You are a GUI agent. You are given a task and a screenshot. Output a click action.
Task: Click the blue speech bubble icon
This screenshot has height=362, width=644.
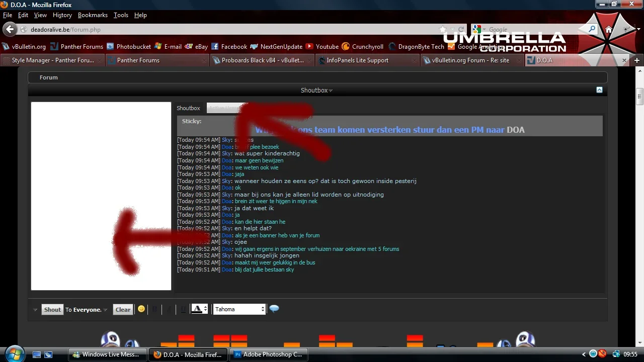click(274, 309)
